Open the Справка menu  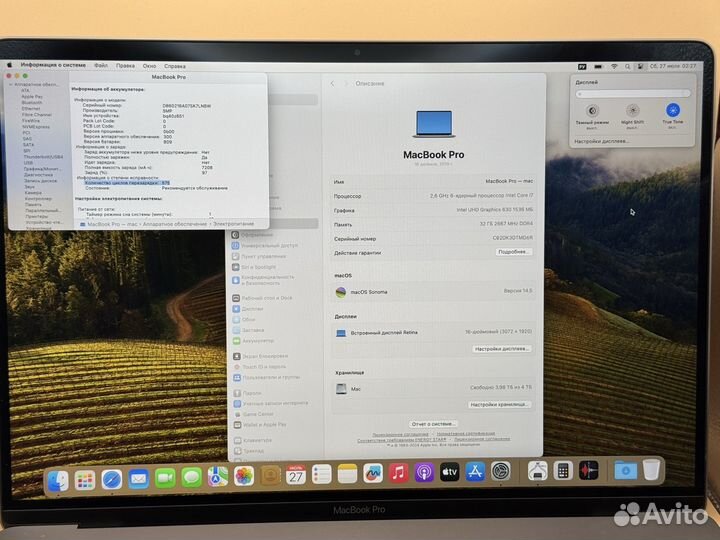pos(175,66)
